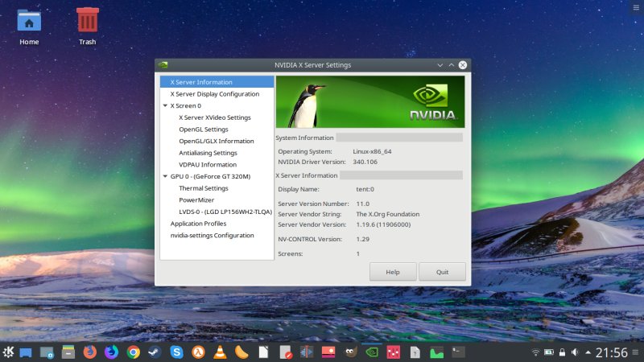644x362 pixels.
Task: Click the Linux-x86_64 operating system value
Action: point(372,151)
